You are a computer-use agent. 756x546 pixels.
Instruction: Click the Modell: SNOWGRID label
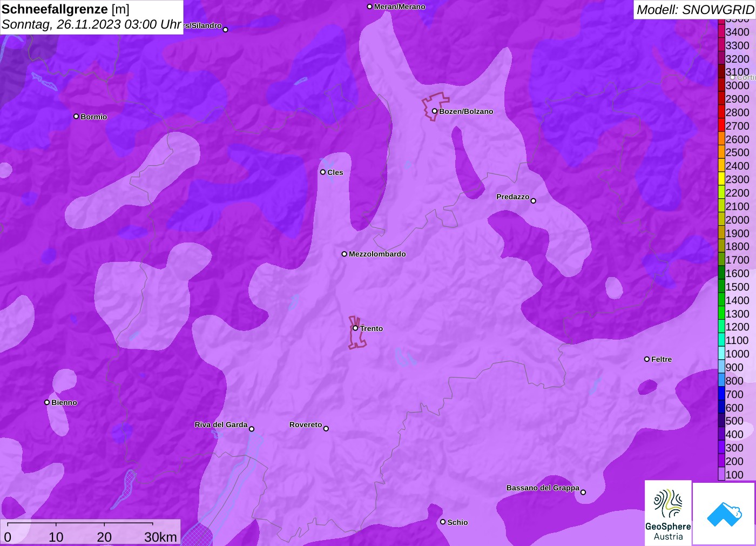tap(695, 10)
